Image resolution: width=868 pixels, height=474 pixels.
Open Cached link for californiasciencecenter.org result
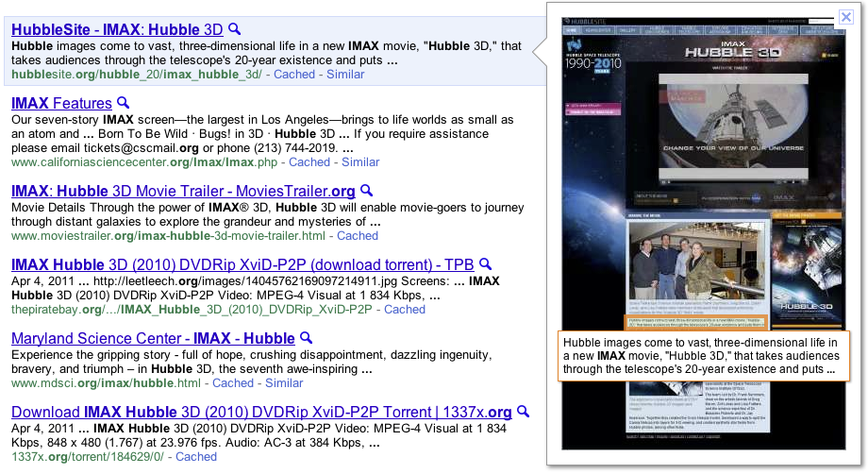(309, 162)
